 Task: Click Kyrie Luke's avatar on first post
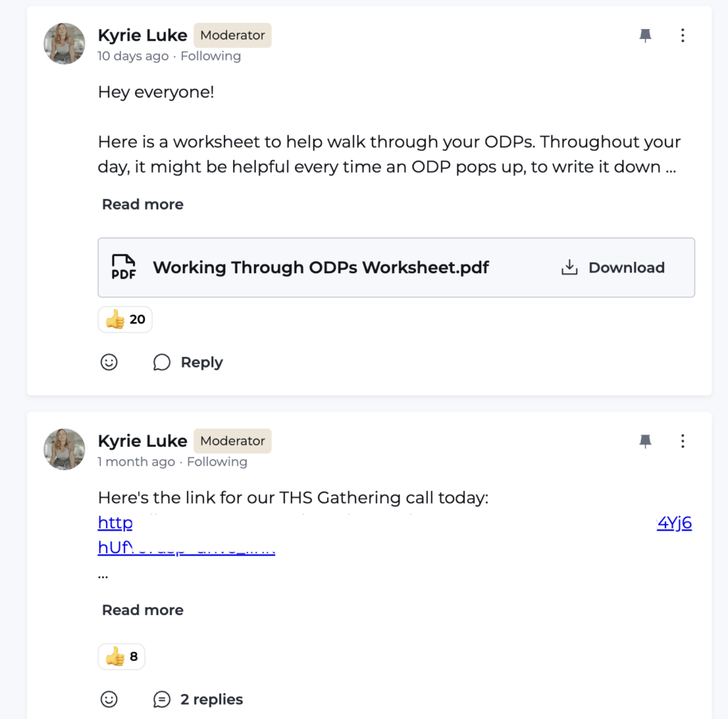click(65, 43)
